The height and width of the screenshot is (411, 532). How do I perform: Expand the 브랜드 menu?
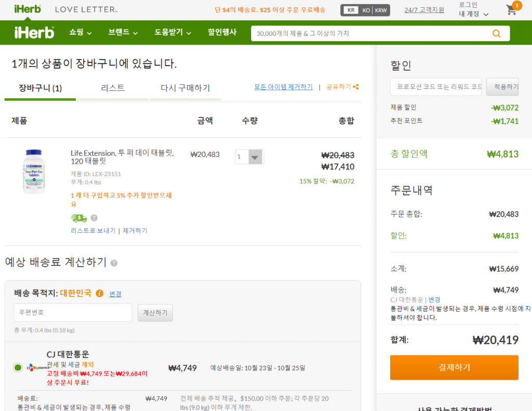click(x=123, y=32)
